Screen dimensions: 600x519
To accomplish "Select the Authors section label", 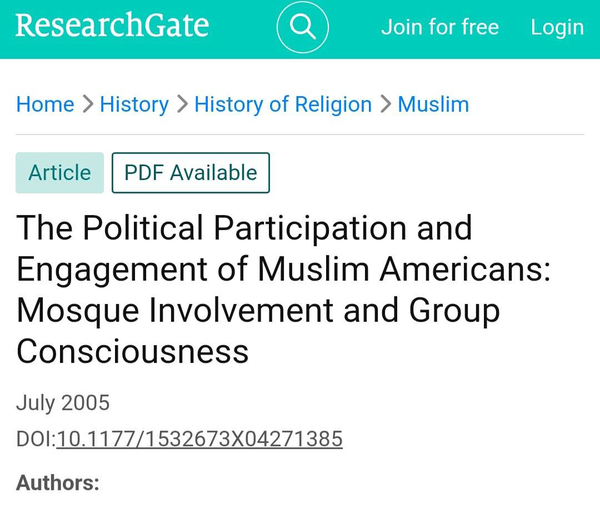I will pos(58,483).
